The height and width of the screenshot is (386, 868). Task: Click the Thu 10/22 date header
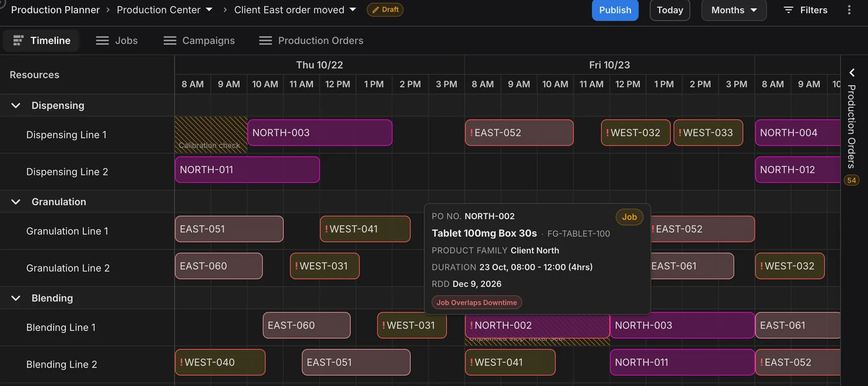319,65
